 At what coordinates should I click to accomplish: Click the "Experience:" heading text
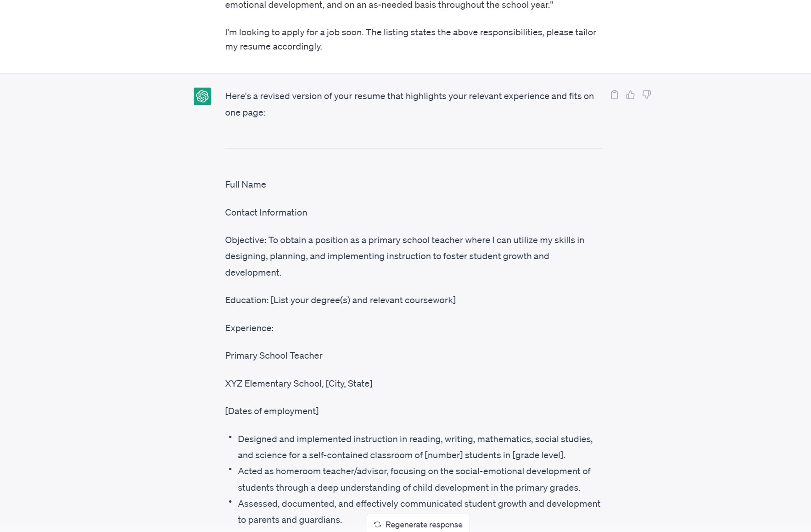click(x=249, y=328)
